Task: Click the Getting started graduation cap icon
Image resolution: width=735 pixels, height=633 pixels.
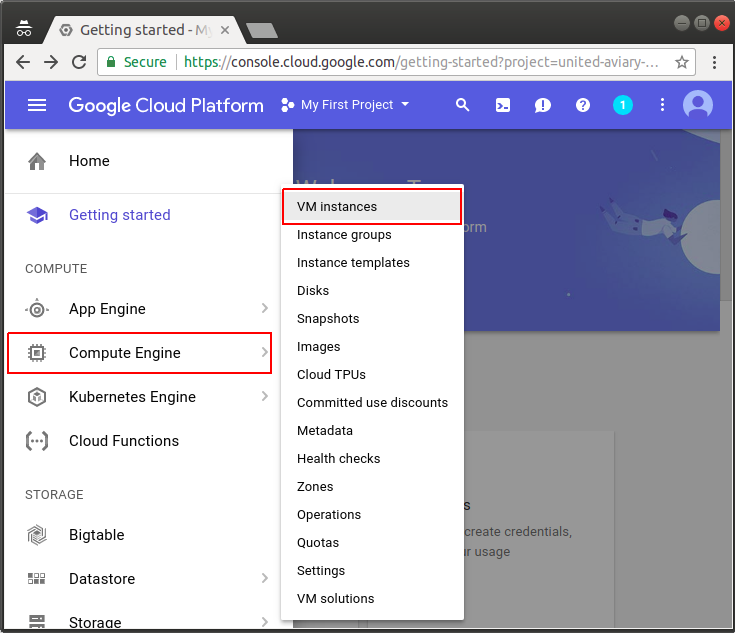Action: click(x=37, y=215)
